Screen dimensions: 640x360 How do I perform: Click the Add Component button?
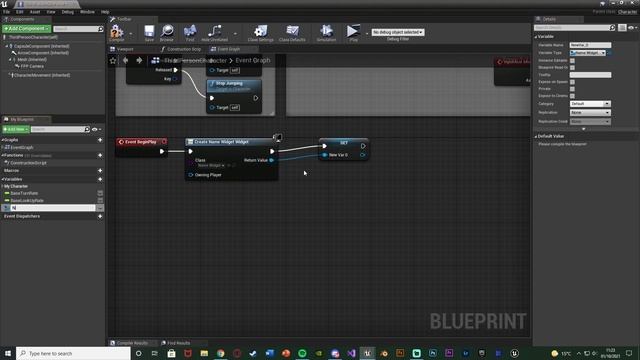(x=27, y=29)
